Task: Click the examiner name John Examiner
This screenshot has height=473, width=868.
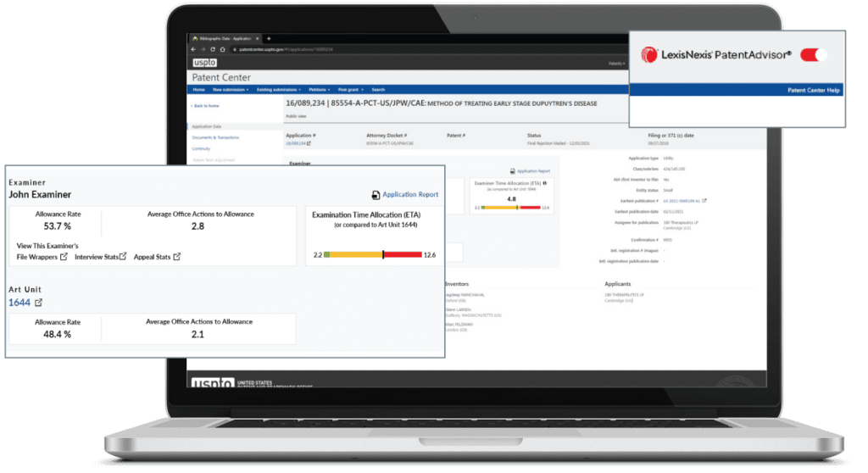Action: click(40, 195)
